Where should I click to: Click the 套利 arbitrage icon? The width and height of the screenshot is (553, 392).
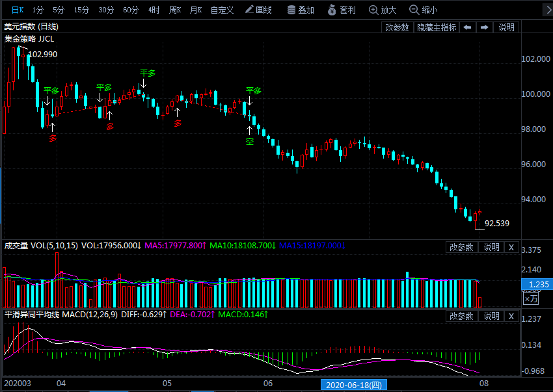342,10
